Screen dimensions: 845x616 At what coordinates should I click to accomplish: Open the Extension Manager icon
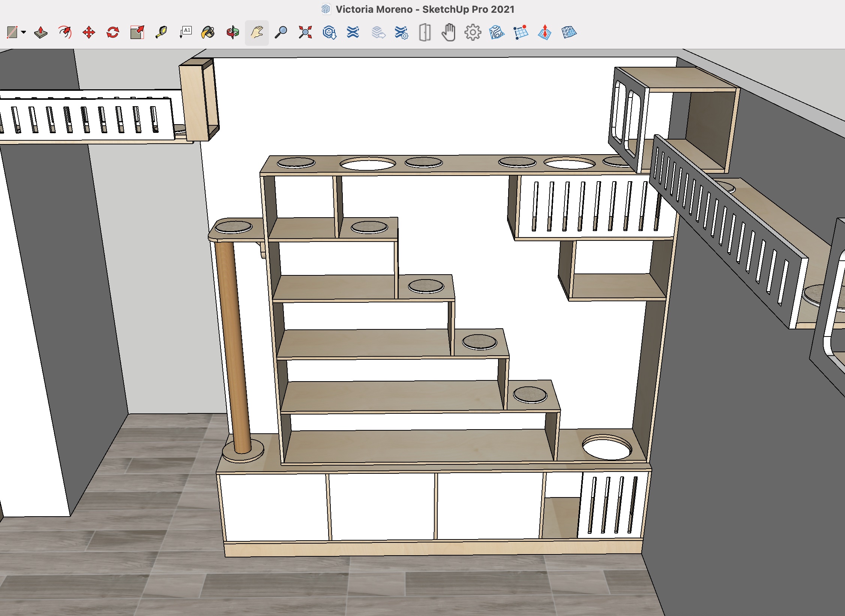click(x=401, y=32)
